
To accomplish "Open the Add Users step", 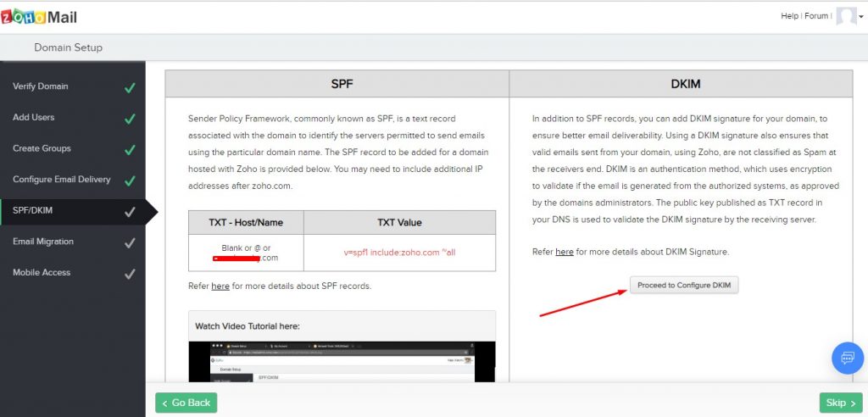I will click(73, 118).
